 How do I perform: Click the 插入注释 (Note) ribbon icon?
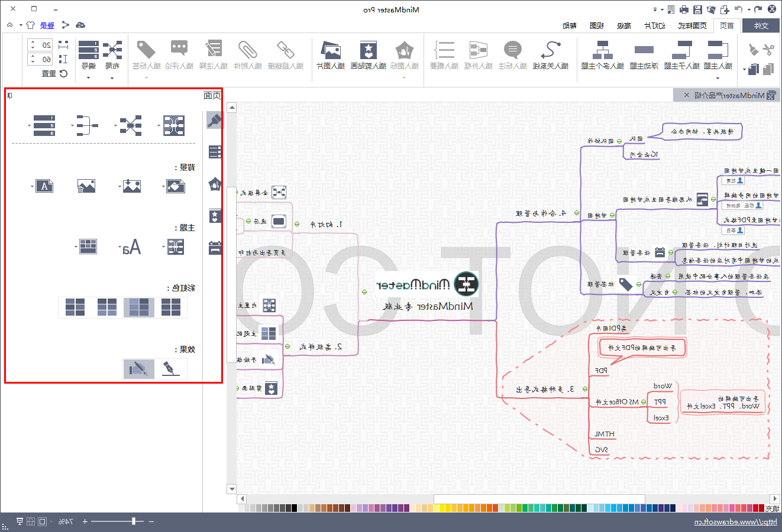point(213,50)
